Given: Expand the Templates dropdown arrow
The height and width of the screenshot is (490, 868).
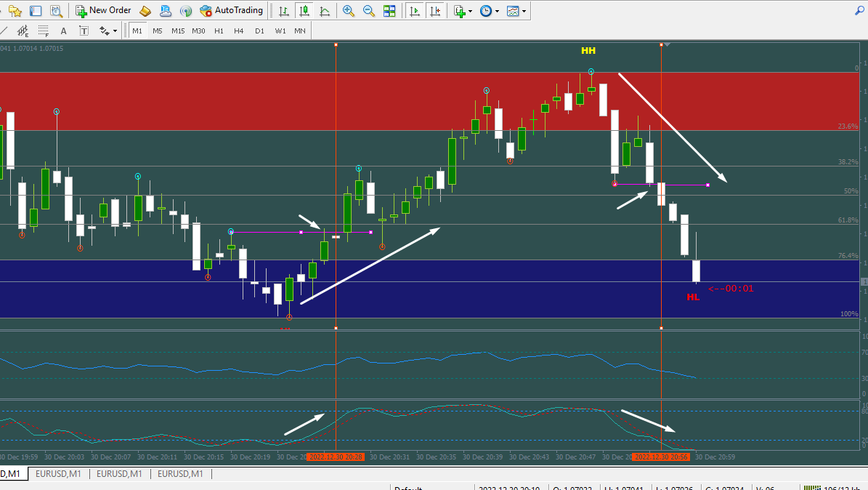Looking at the screenshot, I should click(x=524, y=11).
